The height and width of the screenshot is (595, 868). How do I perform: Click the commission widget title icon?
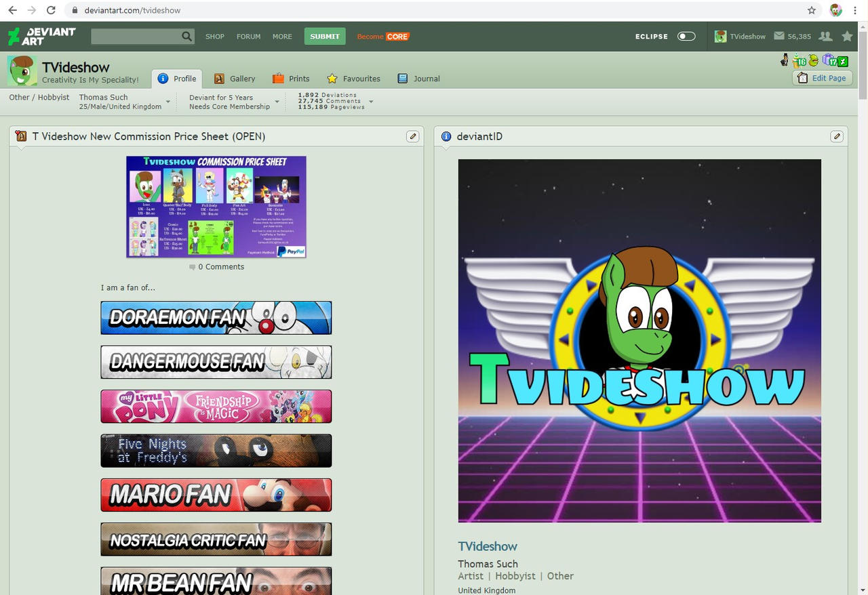pos(21,136)
